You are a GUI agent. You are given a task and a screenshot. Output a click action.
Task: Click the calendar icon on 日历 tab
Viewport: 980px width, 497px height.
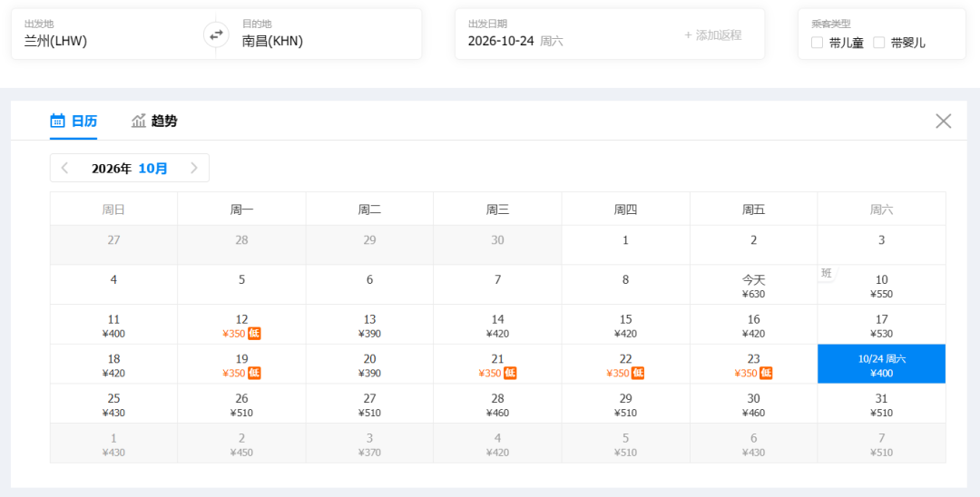click(x=57, y=121)
